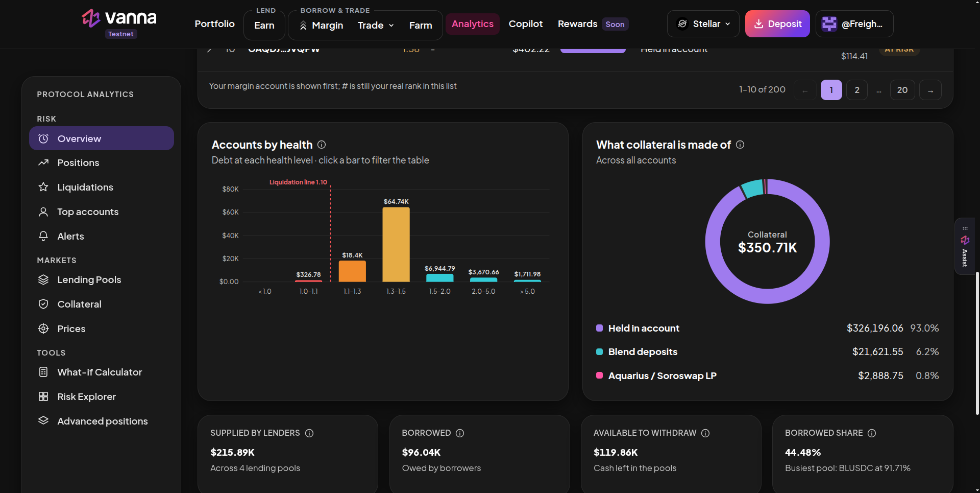980x493 pixels.
Task: Switch to the Farm tab
Action: click(x=421, y=25)
